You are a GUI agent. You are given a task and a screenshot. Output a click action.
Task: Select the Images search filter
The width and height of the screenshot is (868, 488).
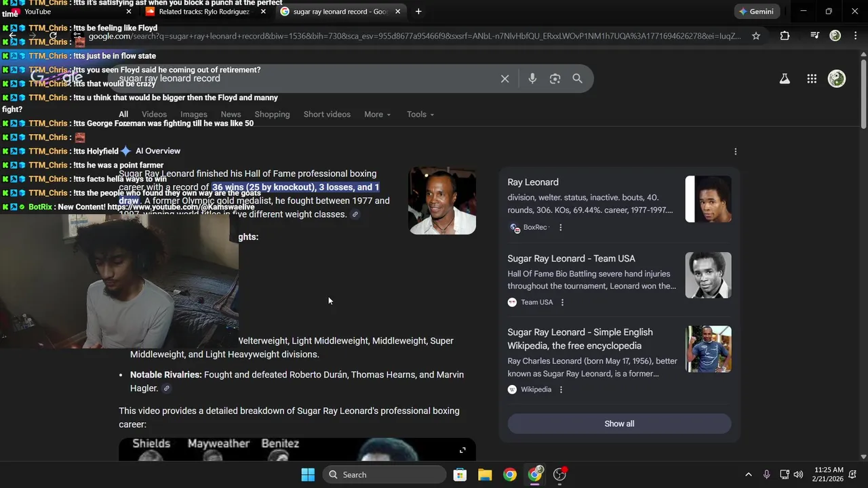pyautogui.click(x=194, y=115)
